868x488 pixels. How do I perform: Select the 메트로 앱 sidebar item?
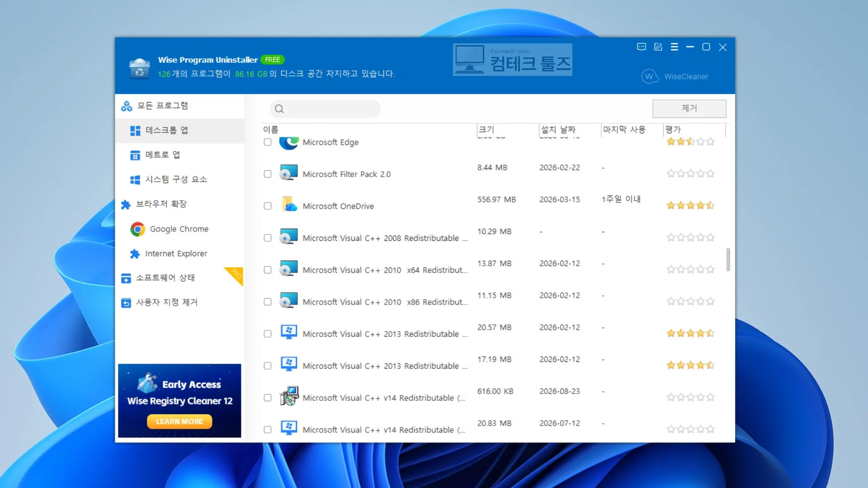(x=179, y=155)
